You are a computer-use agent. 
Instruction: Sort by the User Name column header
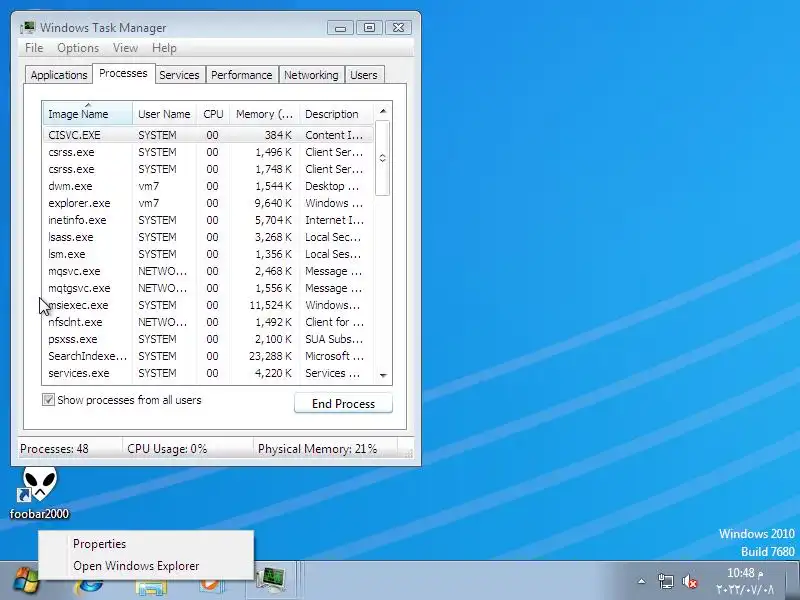(x=164, y=114)
